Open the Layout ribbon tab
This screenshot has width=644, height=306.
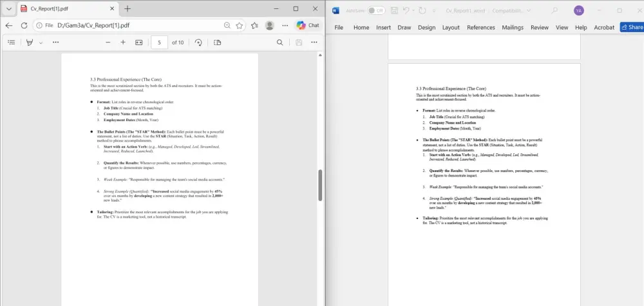click(451, 28)
